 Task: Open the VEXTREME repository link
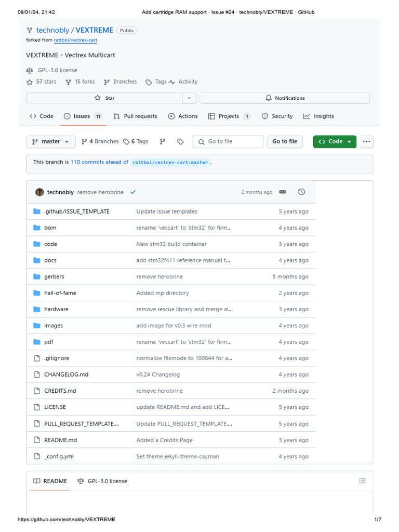(x=95, y=30)
